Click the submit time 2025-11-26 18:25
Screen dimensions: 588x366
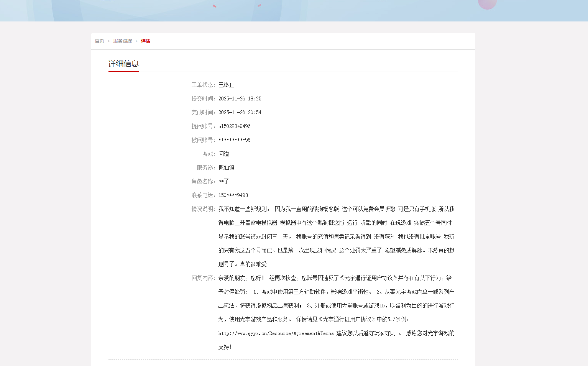click(240, 99)
